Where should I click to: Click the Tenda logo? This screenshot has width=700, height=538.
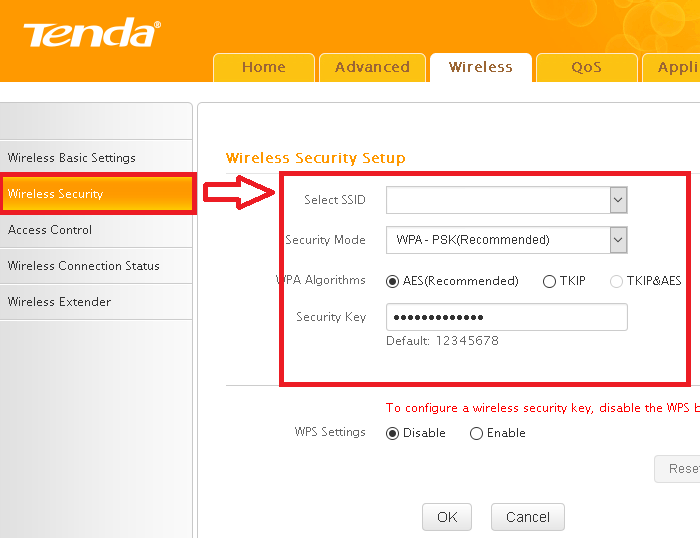click(92, 33)
